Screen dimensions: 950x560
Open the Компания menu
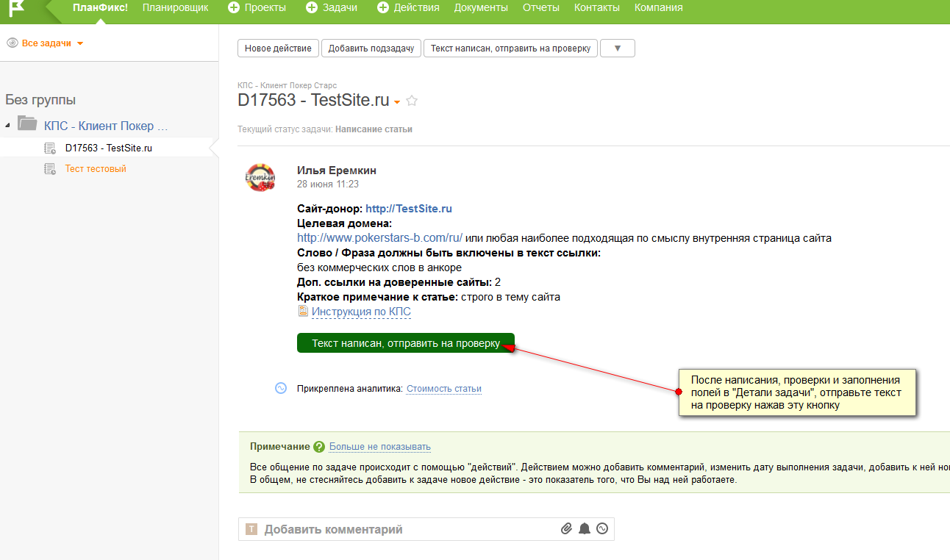point(659,7)
